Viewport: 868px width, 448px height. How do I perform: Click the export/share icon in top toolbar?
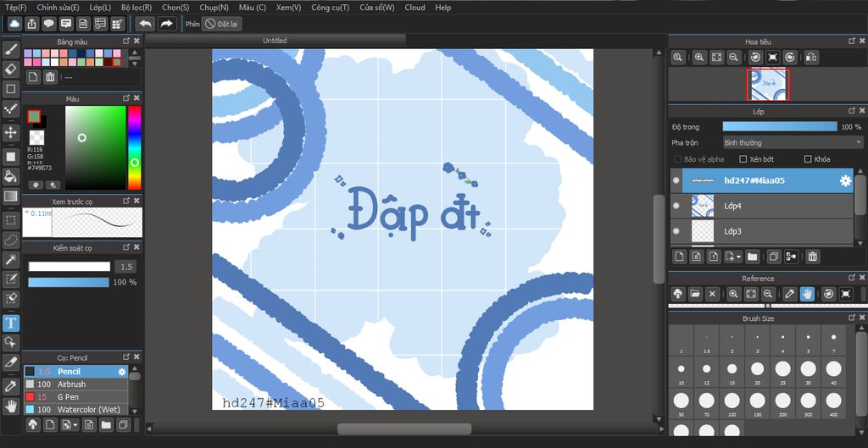[x=32, y=24]
